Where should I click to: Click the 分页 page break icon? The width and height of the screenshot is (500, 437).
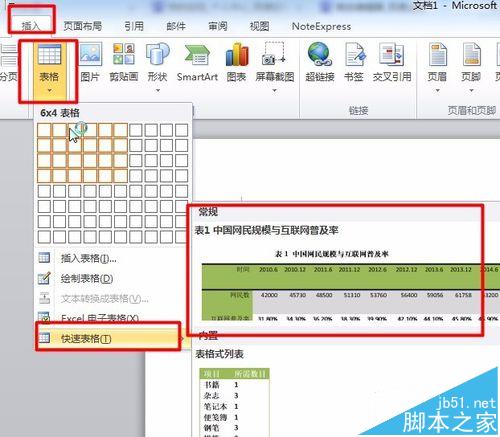[8, 63]
